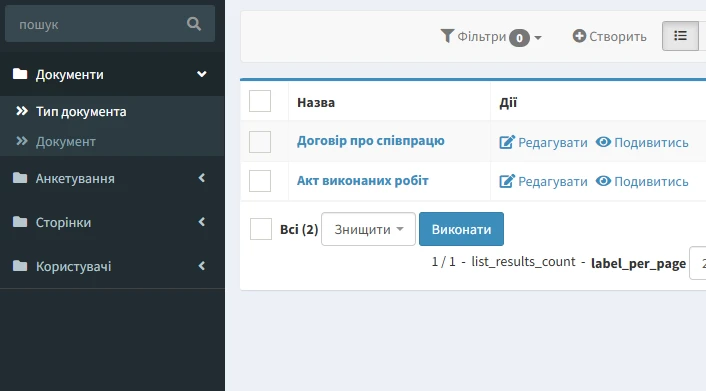The height and width of the screenshot is (391, 706).
Task: Expand Сторінки with its arrow
Action: 202,222
